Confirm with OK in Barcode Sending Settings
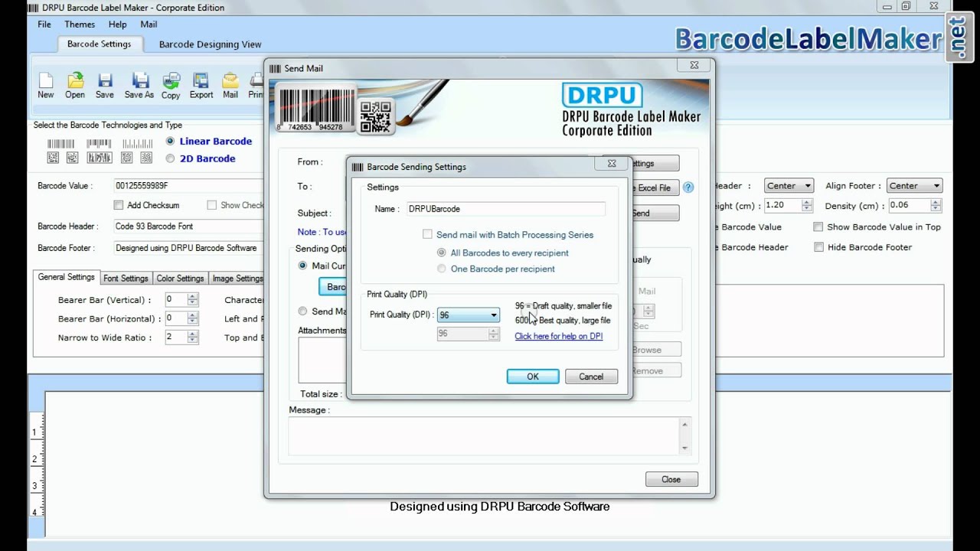The image size is (980, 551). click(533, 377)
